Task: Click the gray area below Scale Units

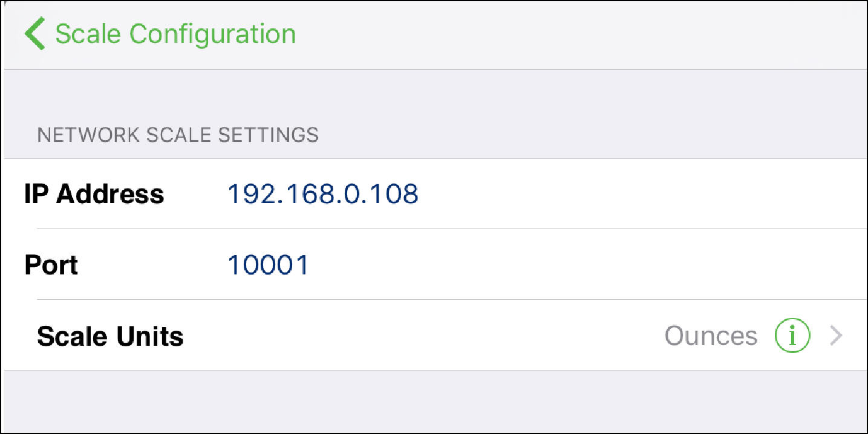Action: pos(434,400)
